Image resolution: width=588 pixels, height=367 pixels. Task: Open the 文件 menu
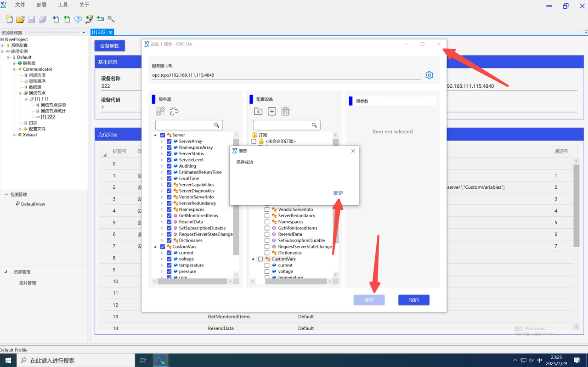[20, 5]
